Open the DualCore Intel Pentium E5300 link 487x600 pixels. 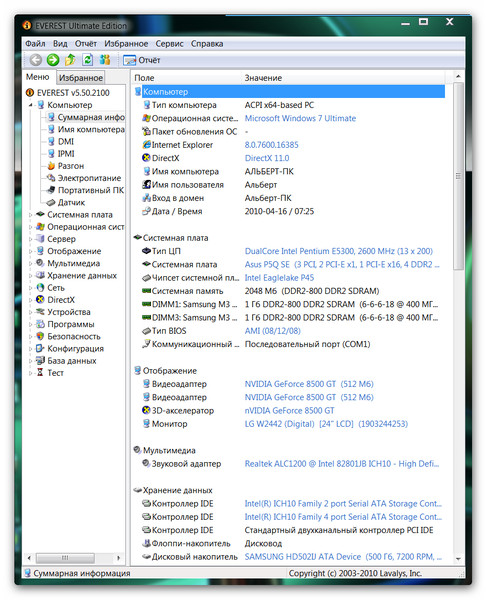coord(339,251)
